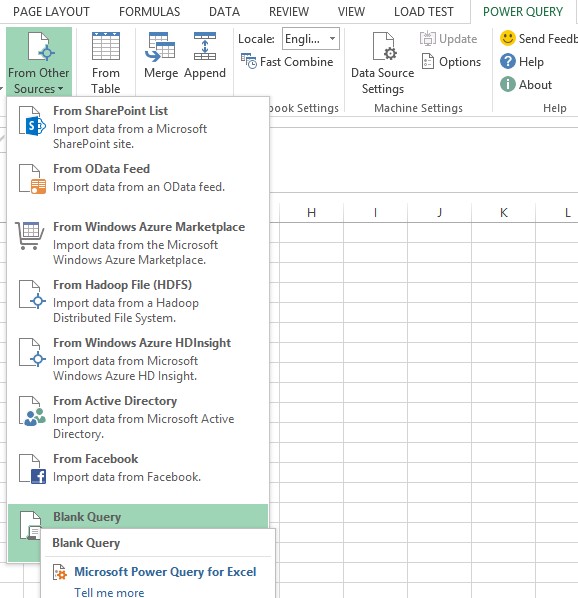578x598 pixels.
Task: Switch to the Page Layout tab
Action: (x=51, y=12)
